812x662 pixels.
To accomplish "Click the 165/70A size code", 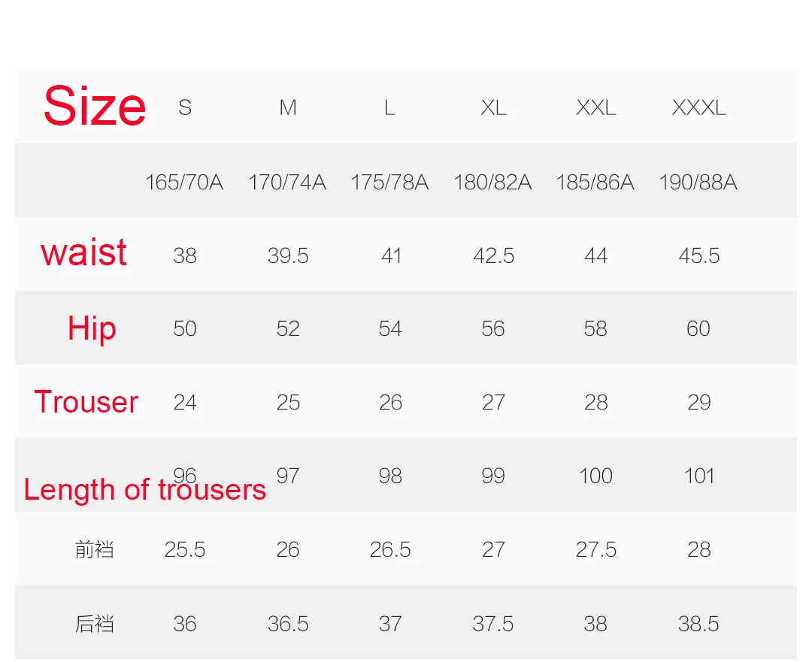I will 184,182.
